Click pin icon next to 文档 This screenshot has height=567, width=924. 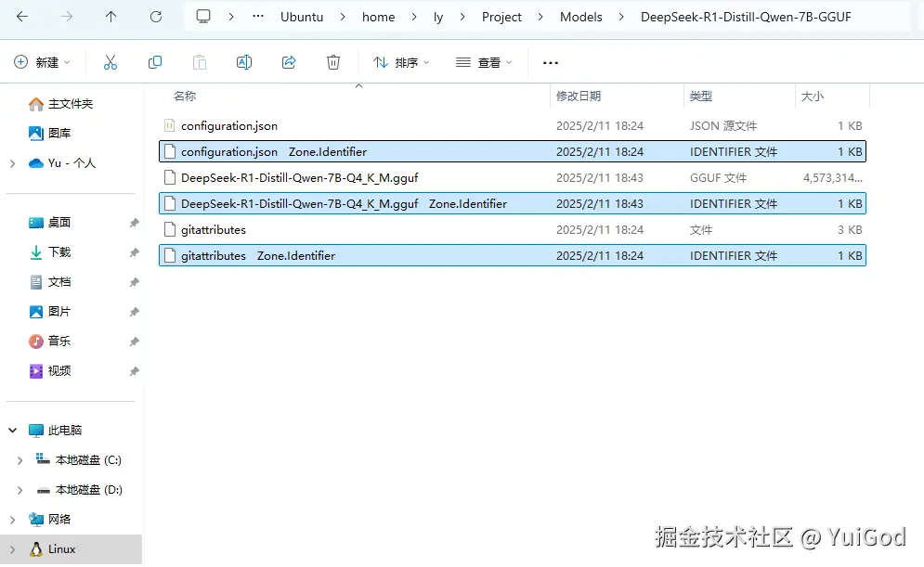pyautogui.click(x=135, y=282)
